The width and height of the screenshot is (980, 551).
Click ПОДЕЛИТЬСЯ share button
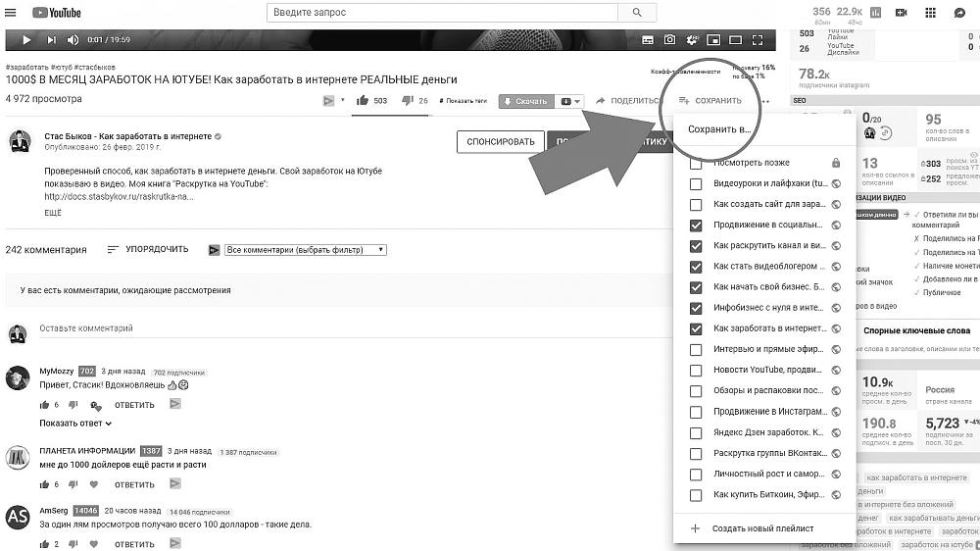pos(627,101)
